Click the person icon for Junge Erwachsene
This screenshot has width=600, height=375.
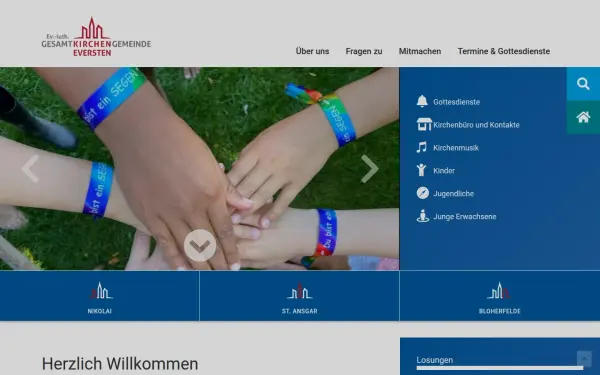pyautogui.click(x=423, y=216)
